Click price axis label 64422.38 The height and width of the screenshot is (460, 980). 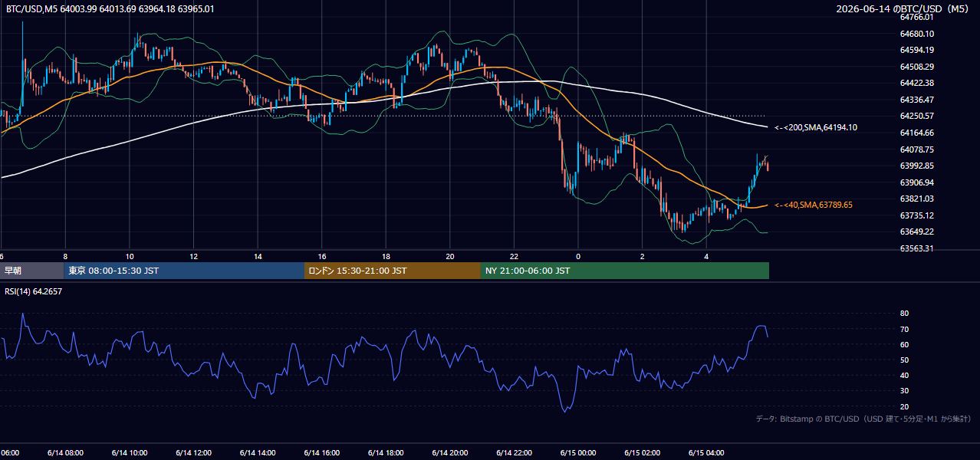pyautogui.click(x=916, y=83)
